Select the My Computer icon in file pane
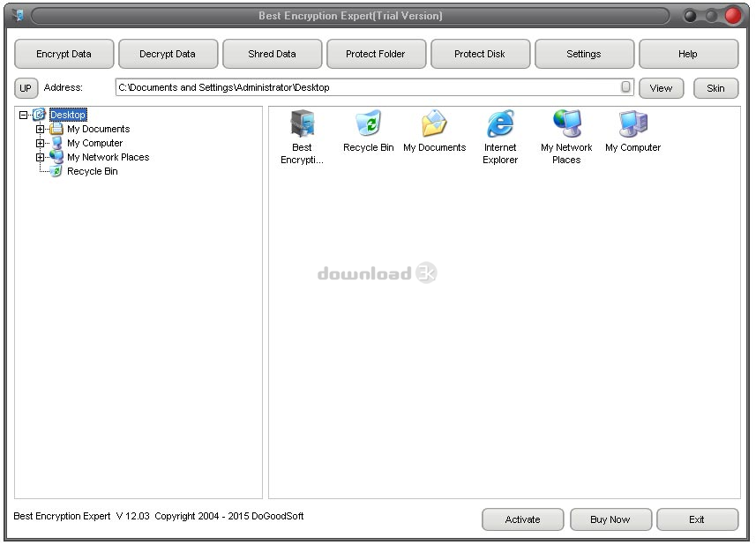 633,123
